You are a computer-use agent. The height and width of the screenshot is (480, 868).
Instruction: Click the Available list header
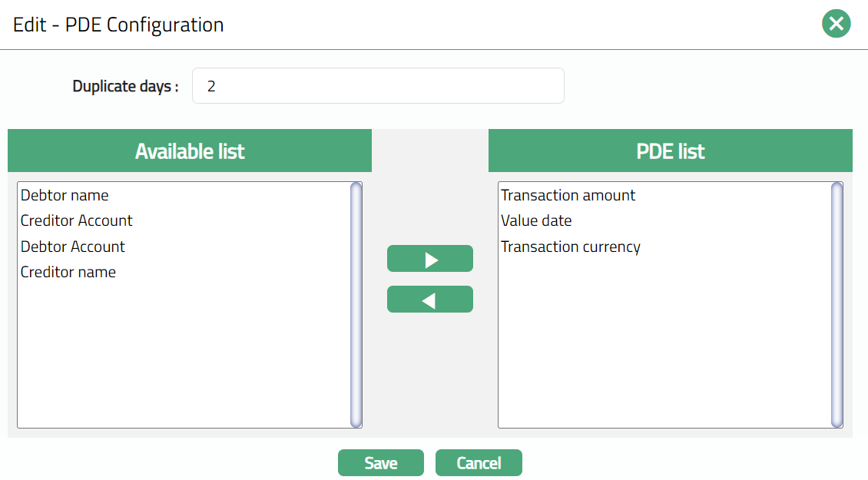190,151
